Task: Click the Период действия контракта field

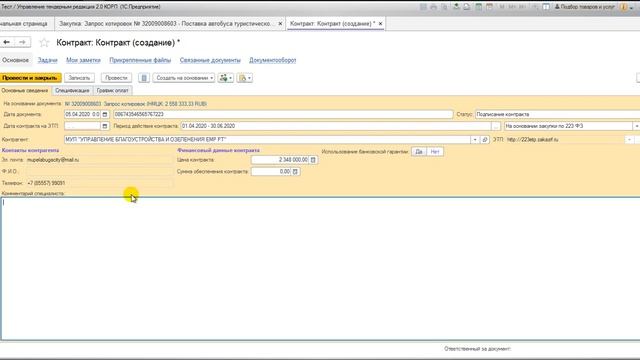Action: [x=336, y=126]
